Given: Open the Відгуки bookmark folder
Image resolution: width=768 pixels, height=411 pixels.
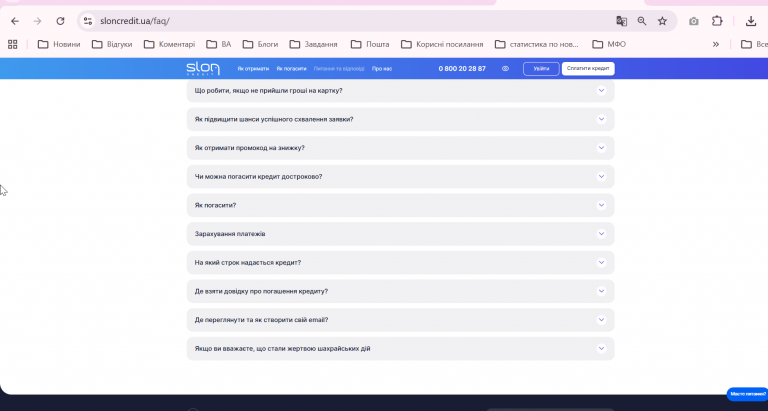Looking at the screenshot, I should click(x=112, y=44).
